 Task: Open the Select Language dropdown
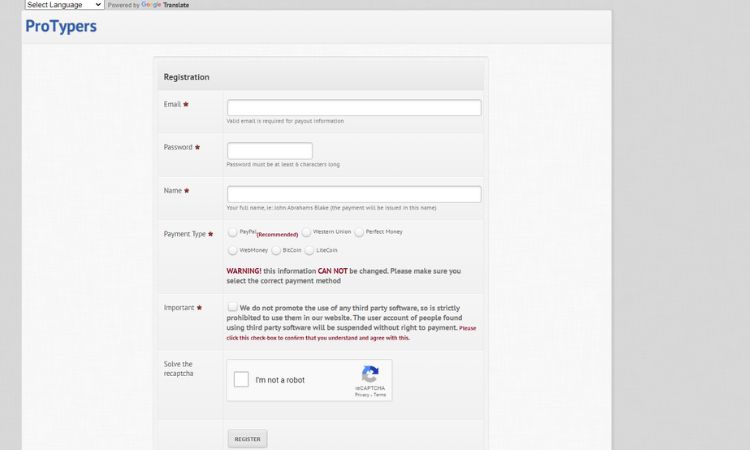click(x=64, y=5)
